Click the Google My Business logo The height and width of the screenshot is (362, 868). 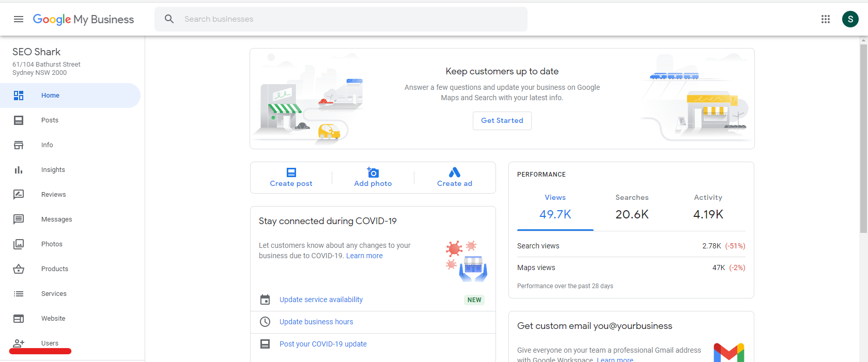point(83,19)
